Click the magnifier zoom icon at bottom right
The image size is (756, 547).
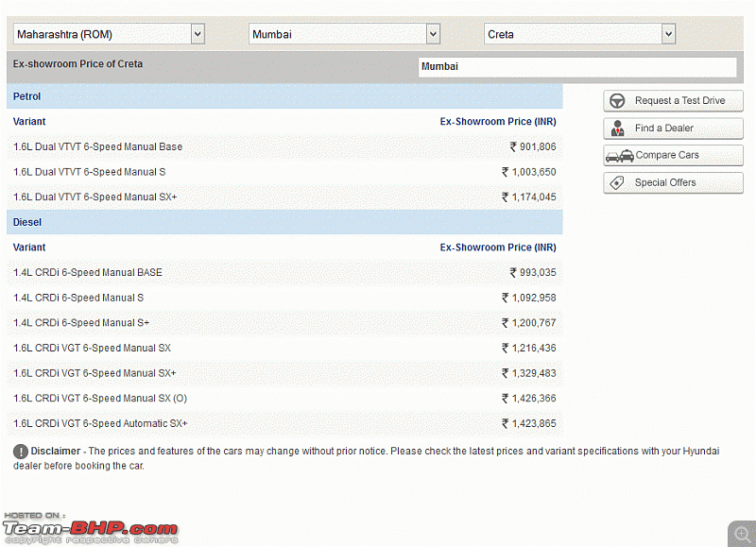742,534
